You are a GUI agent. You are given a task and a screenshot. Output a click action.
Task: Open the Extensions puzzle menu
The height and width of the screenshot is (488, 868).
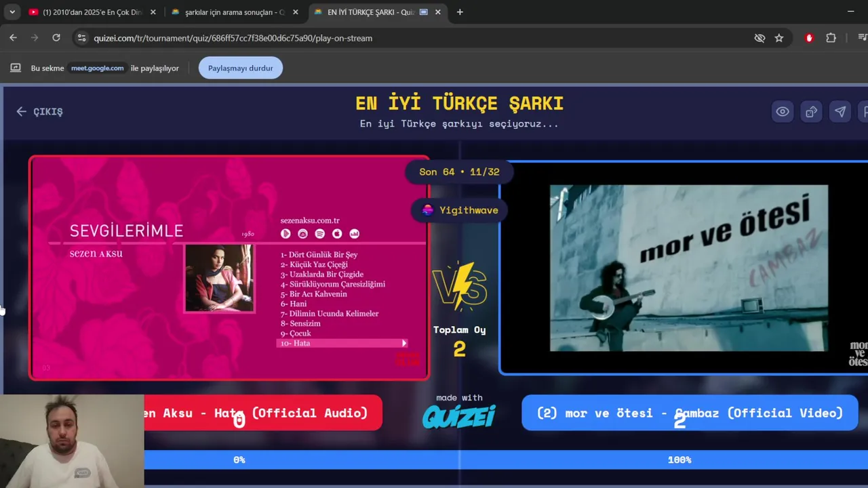point(831,38)
